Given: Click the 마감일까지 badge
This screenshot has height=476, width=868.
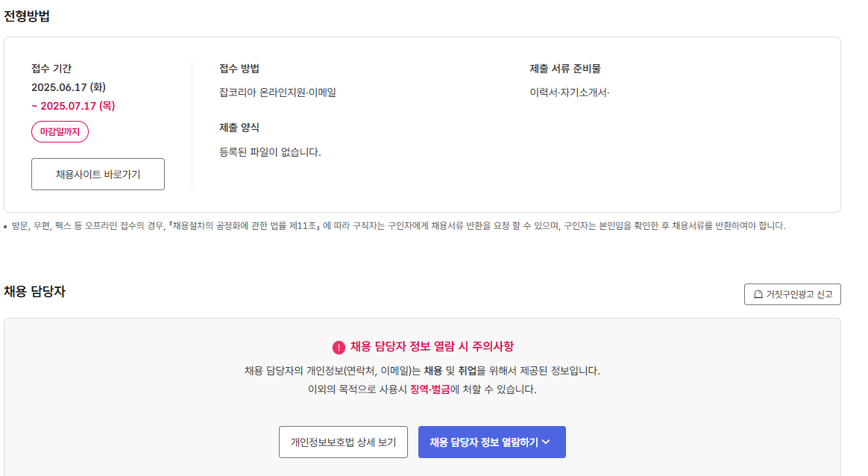Looking at the screenshot, I should pos(60,132).
